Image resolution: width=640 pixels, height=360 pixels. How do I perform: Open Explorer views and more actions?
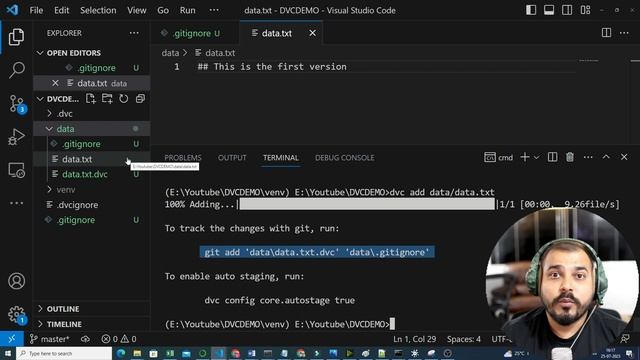(x=134, y=33)
